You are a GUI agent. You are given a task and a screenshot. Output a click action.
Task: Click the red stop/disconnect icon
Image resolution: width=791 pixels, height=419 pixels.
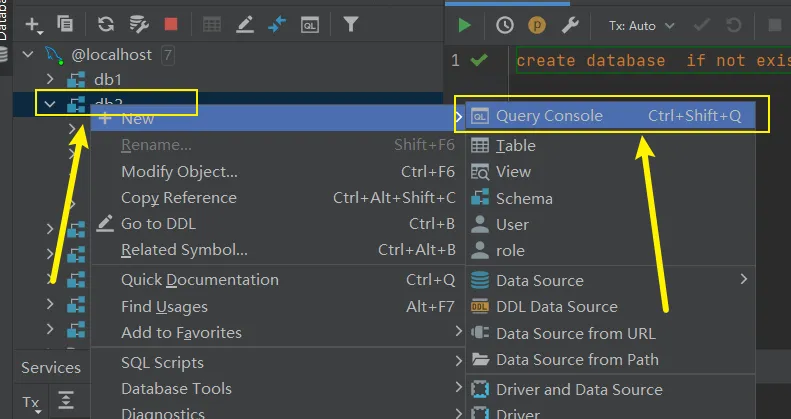click(x=171, y=23)
